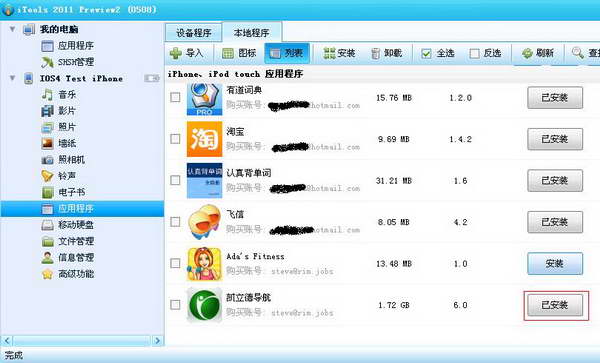Switch to the 设备程序 tab
Viewport: 600px width, 363px height.
[x=194, y=33]
